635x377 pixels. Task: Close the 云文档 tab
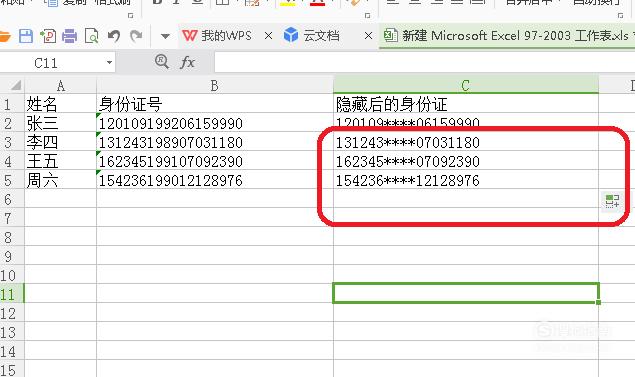pos(368,36)
